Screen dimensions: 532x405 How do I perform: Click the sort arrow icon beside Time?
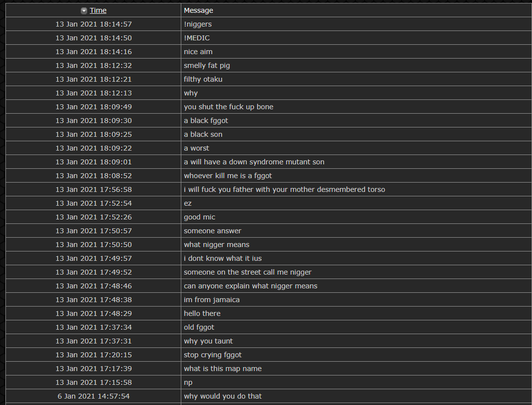click(84, 11)
